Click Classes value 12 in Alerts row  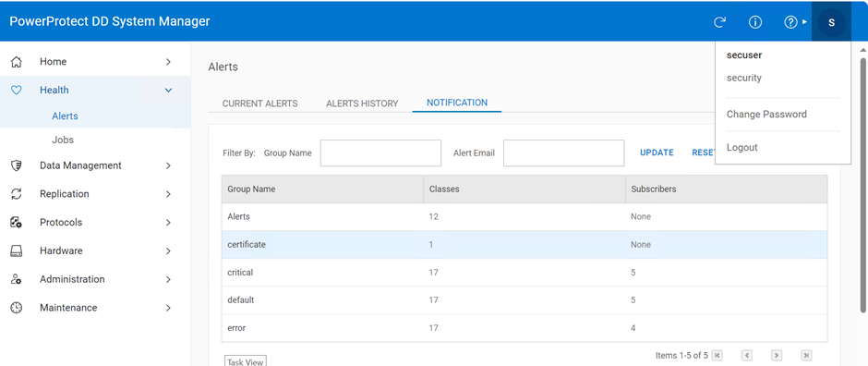(x=433, y=217)
